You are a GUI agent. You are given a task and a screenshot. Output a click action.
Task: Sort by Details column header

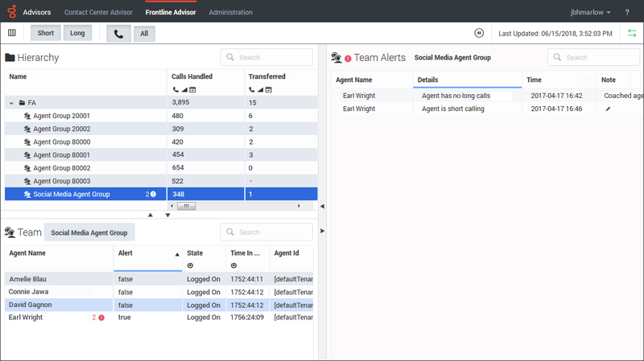468,80
